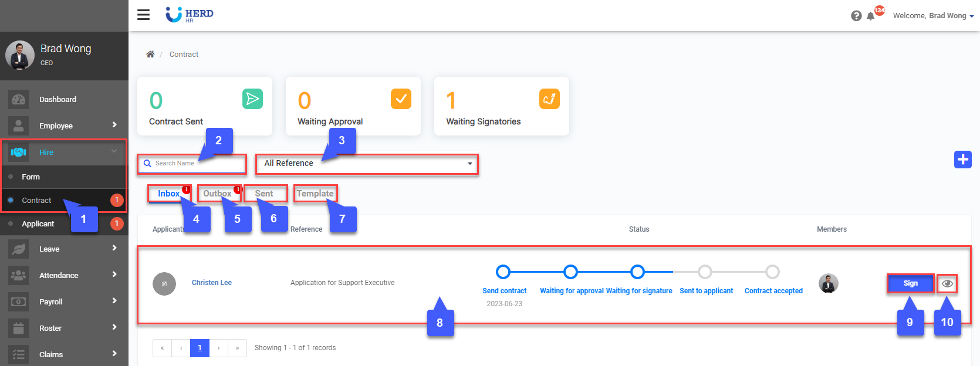Viewport: 980px width, 366px height.
Task: View contract using the eye icon
Action: click(x=947, y=284)
